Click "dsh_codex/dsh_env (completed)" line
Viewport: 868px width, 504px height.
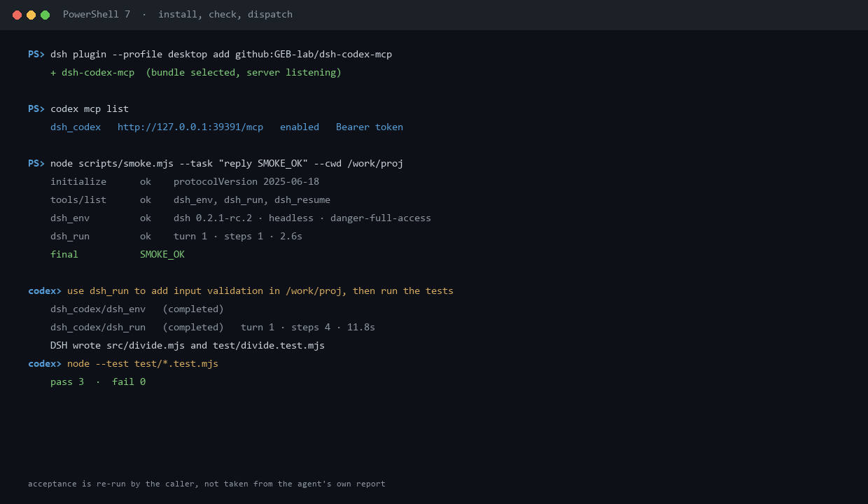coord(137,309)
